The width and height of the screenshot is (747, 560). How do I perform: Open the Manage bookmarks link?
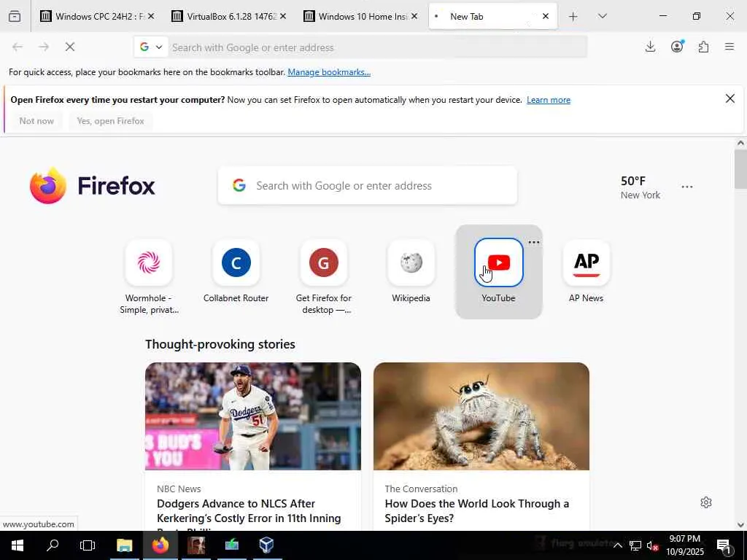tap(329, 72)
